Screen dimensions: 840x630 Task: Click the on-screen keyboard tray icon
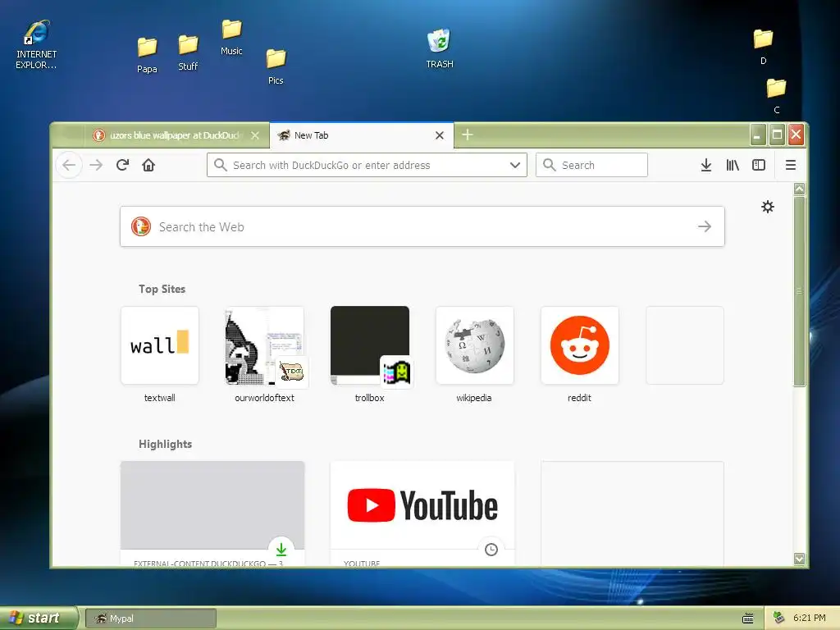(x=748, y=619)
